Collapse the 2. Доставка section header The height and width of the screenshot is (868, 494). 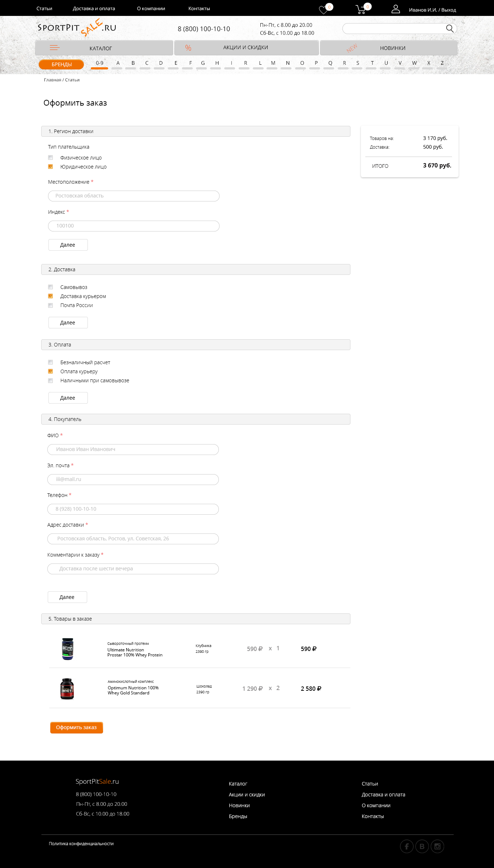pos(196,269)
